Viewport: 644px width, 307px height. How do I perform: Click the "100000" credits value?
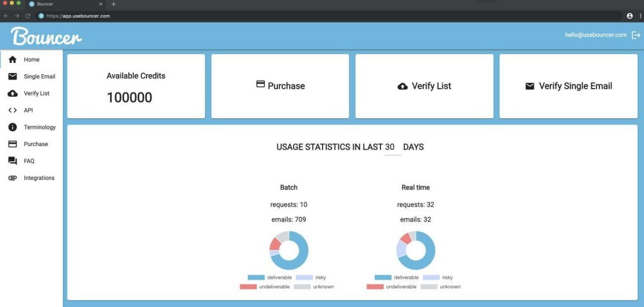tap(130, 98)
